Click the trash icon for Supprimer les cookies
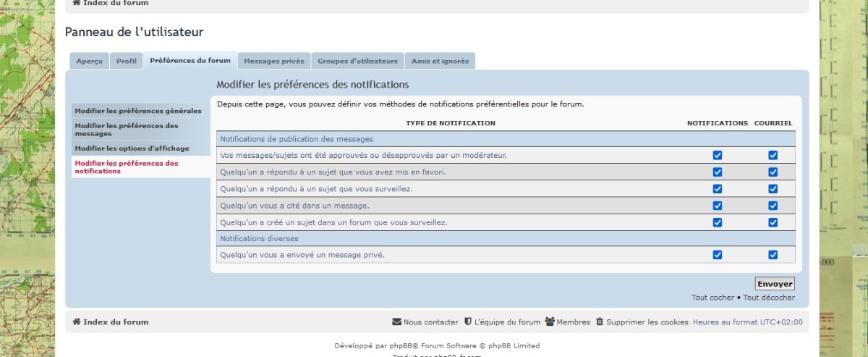The width and height of the screenshot is (868, 357). (x=599, y=322)
